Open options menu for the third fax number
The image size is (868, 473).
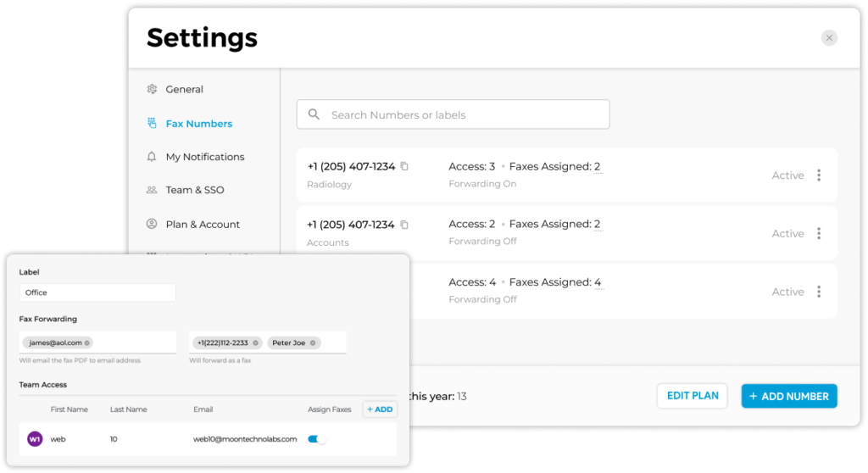[819, 292]
